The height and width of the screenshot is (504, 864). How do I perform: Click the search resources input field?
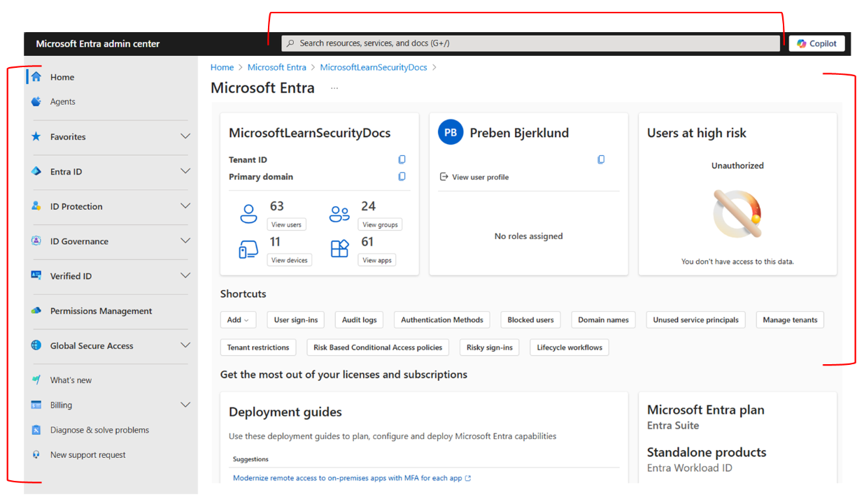pos(530,43)
